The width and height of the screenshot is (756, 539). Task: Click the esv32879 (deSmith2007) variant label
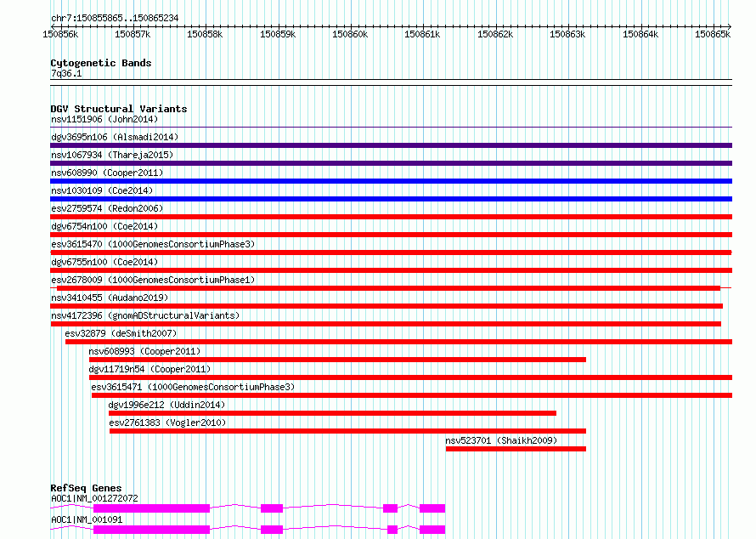click(x=121, y=333)
